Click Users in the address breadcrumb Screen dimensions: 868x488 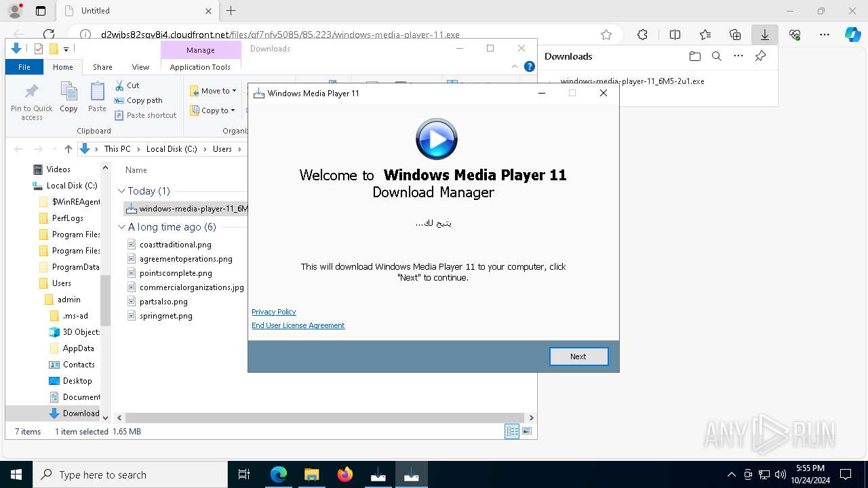coord(222,149)
